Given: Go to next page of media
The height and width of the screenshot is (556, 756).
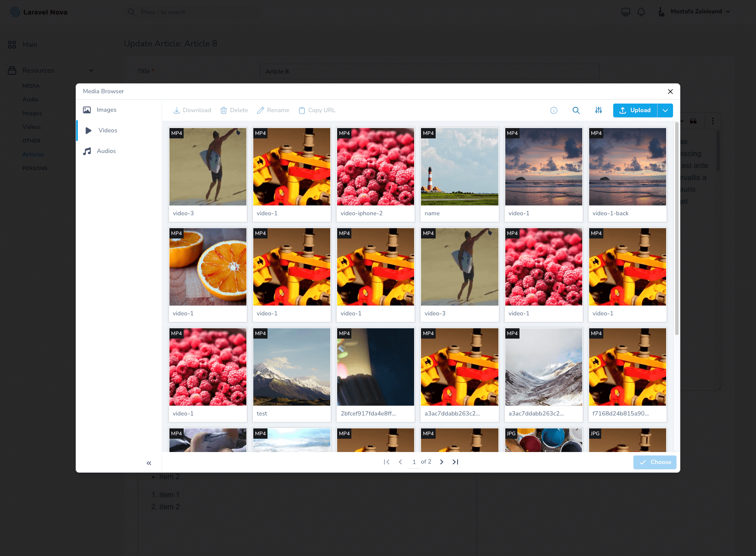Looking at the screenshot, I should [442, 462].
